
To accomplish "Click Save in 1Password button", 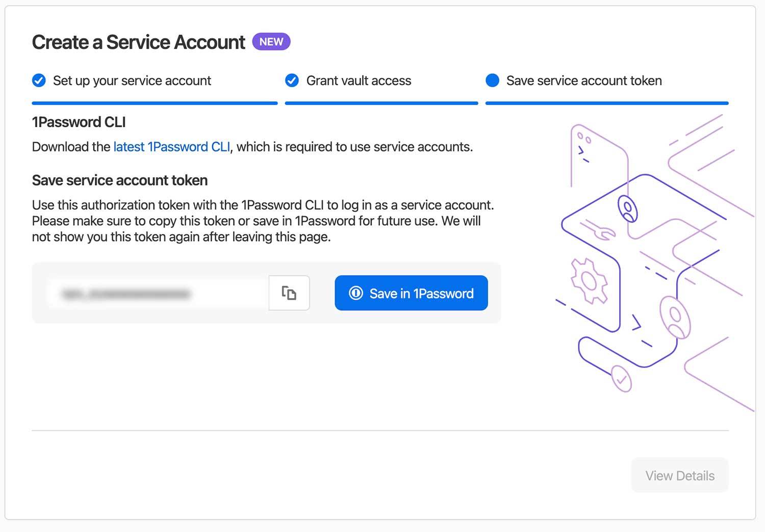I will [x=411, y=293].
